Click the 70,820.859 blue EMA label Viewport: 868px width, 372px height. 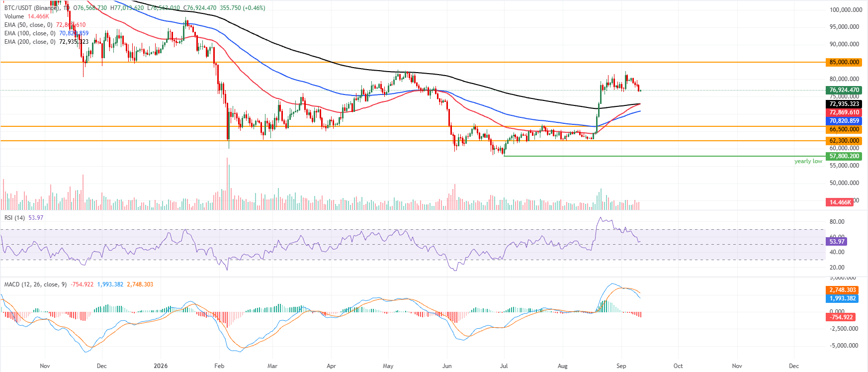point(844,121)
